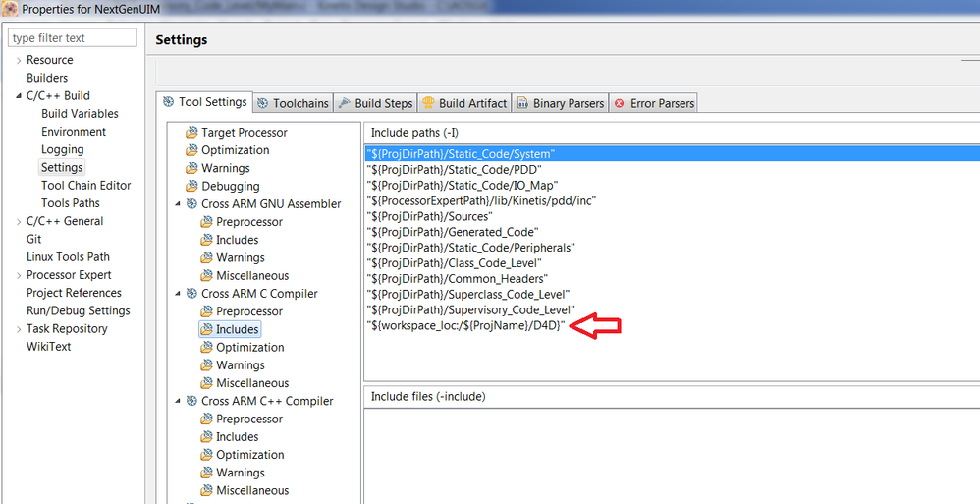Click the top-level Warnings icon above Debugging

click(191, 168)
